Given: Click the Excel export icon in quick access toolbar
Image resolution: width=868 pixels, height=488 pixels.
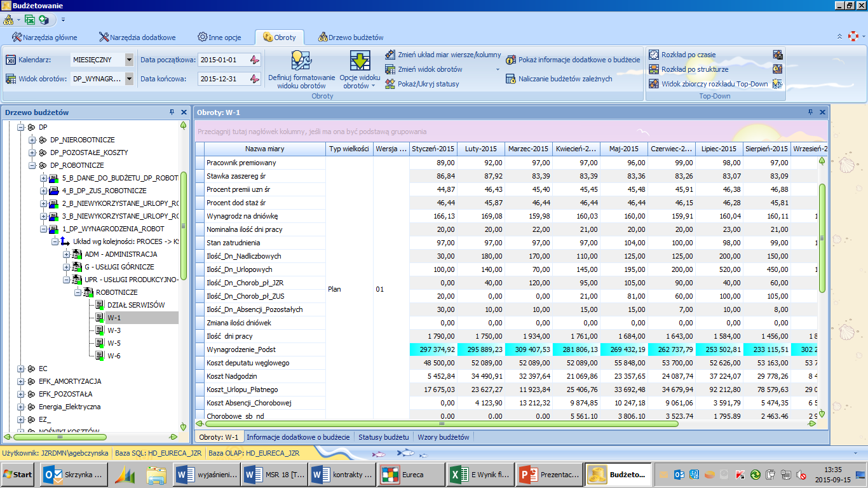Looking at the screenshot, I should point(30,20).
